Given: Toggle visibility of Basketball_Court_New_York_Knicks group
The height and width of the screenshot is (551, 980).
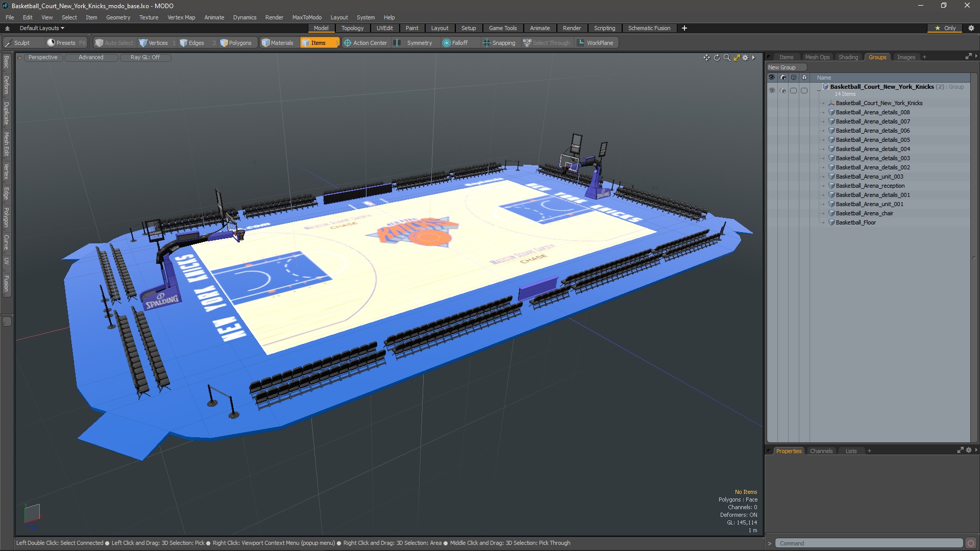Looking at the screenshot, I should (772, 90).
